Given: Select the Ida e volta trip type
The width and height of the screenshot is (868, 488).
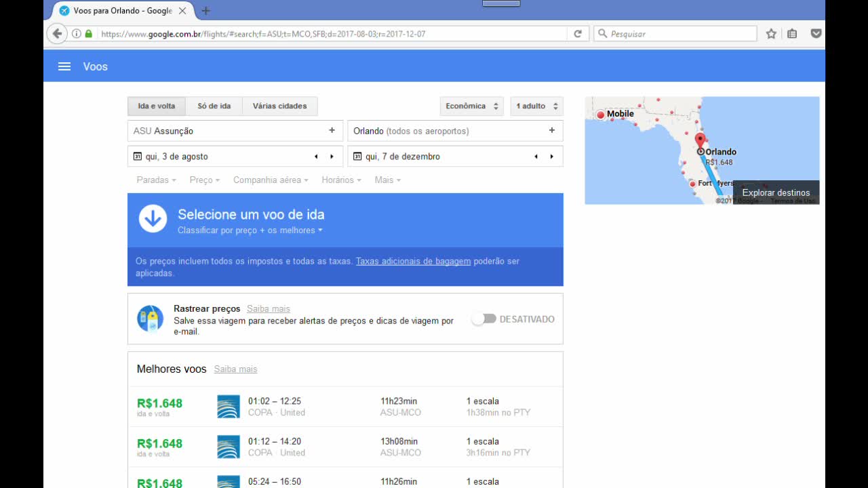Looking at the screenshot, I should 157,106.
